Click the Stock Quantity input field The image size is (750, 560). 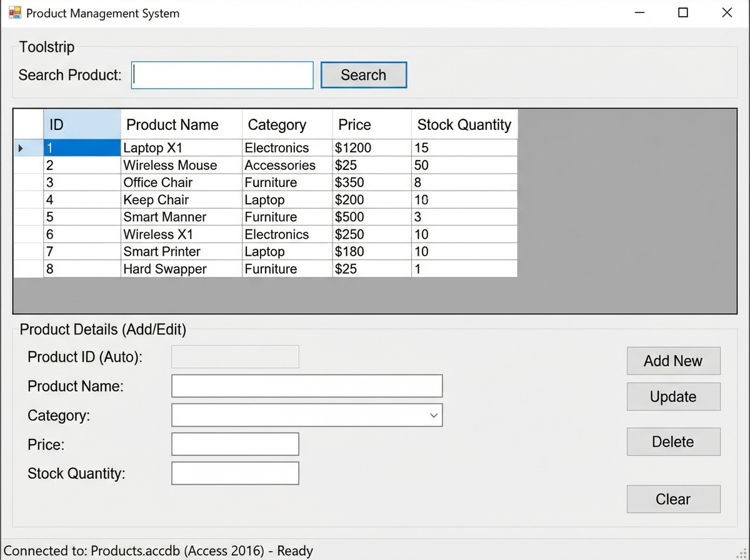pyautogui.click(x=234, y=473)
